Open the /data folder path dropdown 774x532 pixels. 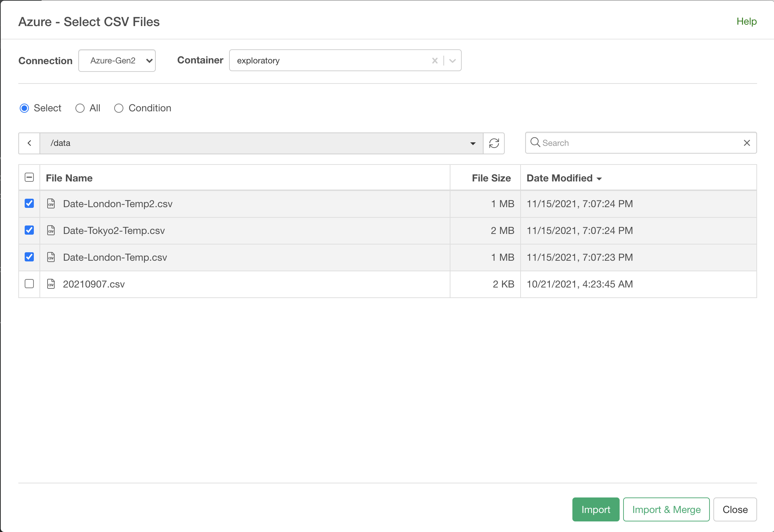click(473, 143)
